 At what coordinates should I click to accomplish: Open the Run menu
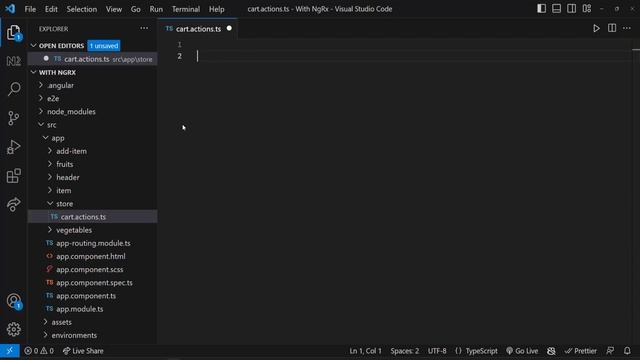coord(156,9)
